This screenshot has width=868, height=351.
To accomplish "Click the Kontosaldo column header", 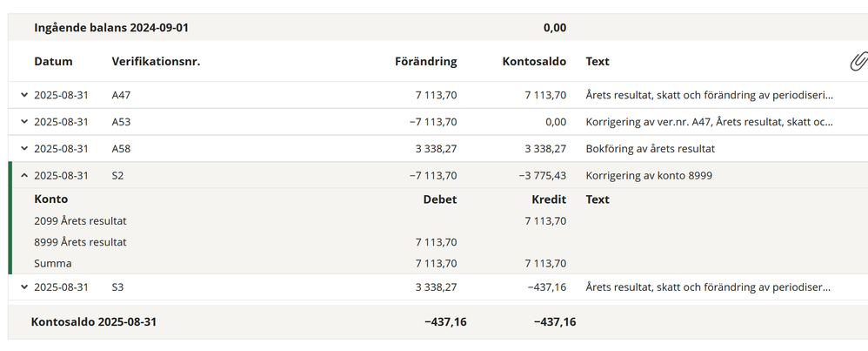I will pos(534,62).
